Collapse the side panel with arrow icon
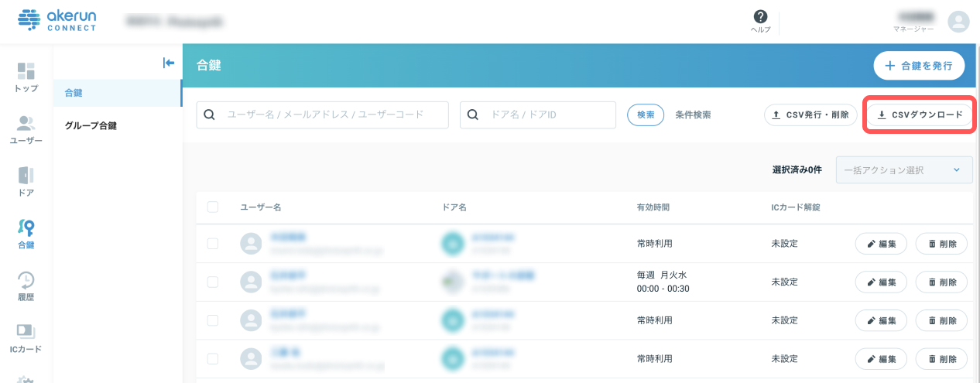Image resolution: width=980 pixels, height=383 pixels. point(169,63)
